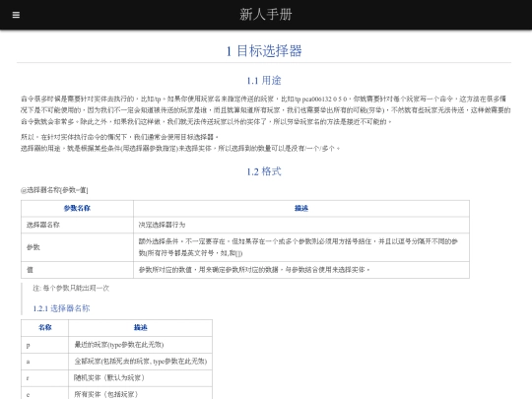The width and height of the screenshot is (532, 399).
Task: Click the '参数所对应的数值' description cell
Action: 301,270
